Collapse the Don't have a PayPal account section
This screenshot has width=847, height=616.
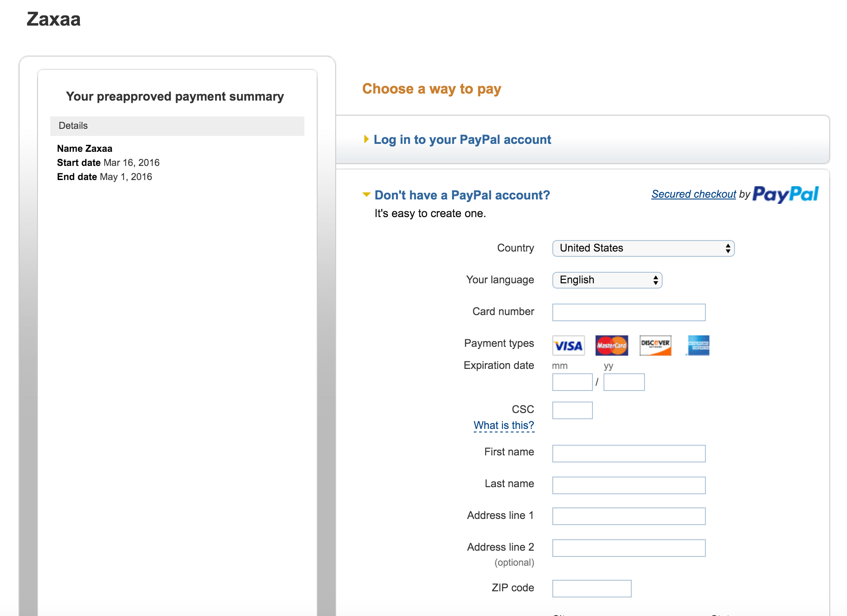[x=366, y=195]
